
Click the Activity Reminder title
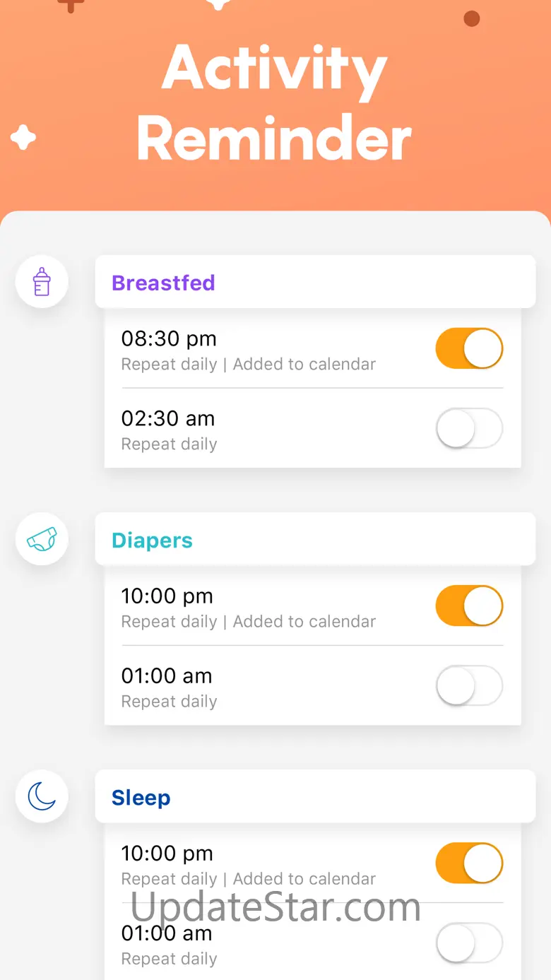click(274, 102)
